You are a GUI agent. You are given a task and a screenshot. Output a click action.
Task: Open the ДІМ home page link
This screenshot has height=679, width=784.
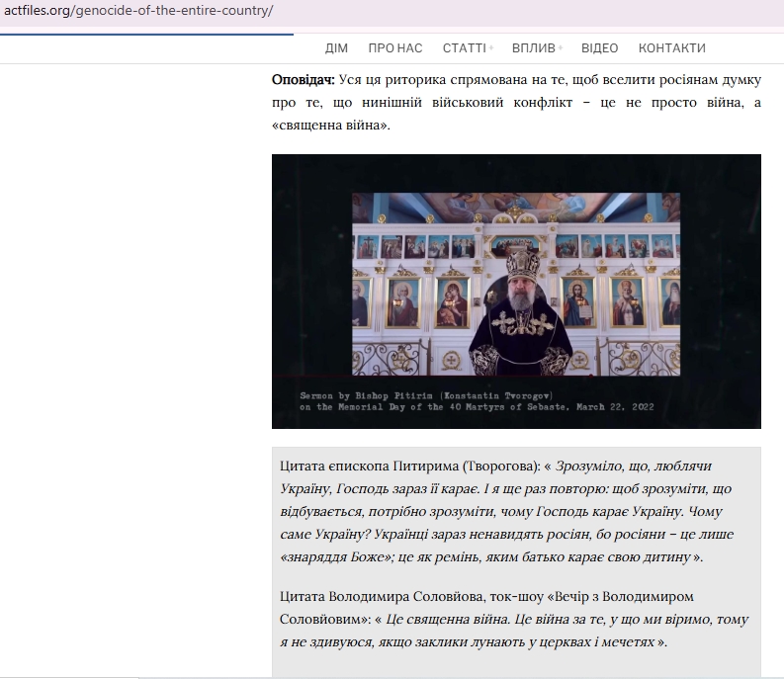336,48
